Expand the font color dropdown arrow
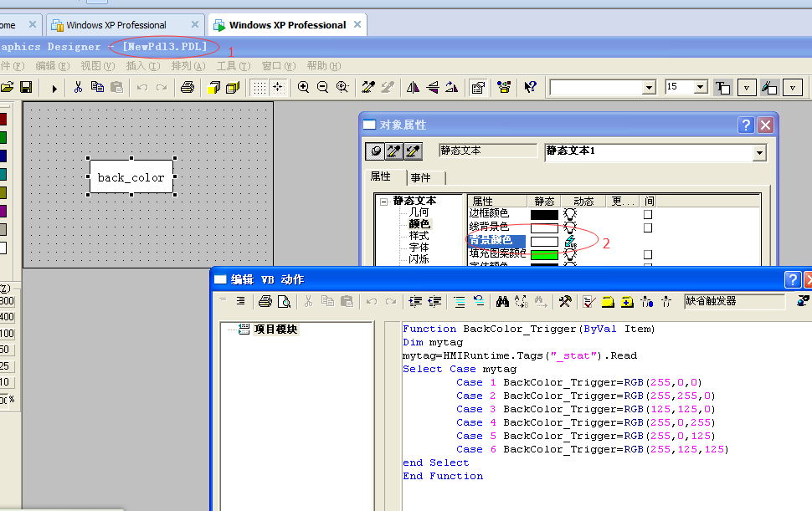Image resolution: width=812 pixels, height=511 pixels. click(x=747, y=88)
